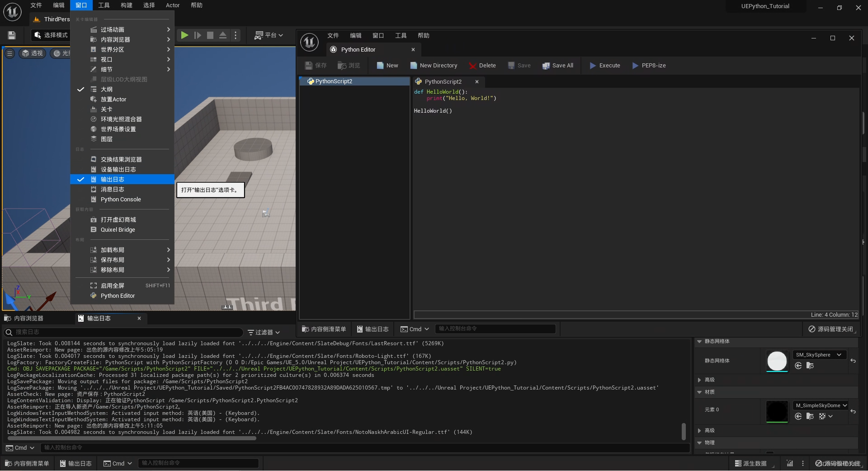Click 打开虚幻商城 menu entry
Viewport: 868px width, 471px height.
click(x=122, y=220)
